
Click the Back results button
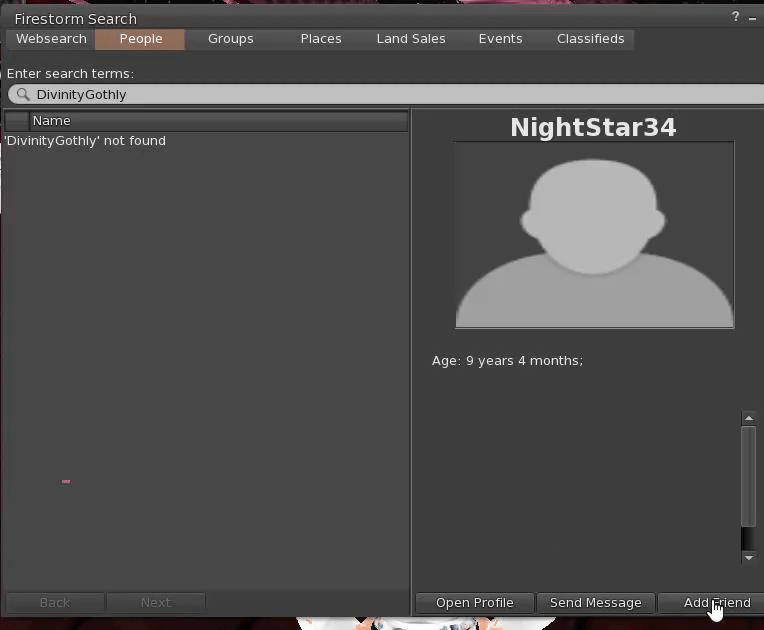(x=55, y=603)
